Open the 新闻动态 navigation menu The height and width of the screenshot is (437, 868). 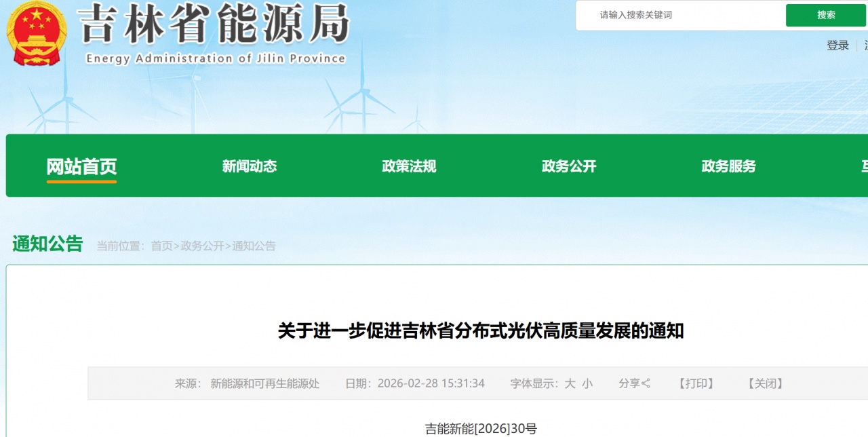250,166
